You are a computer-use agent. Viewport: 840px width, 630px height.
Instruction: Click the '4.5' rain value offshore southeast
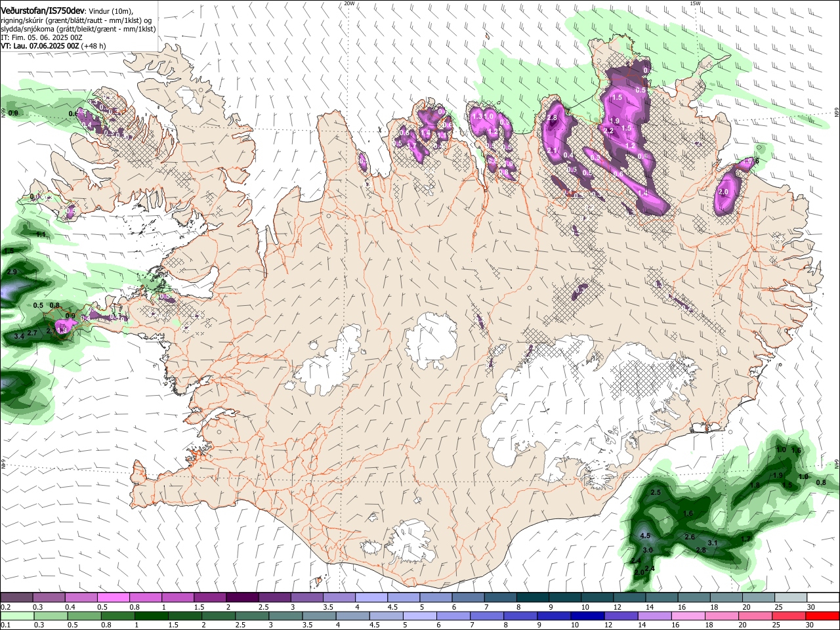[644, 536]
